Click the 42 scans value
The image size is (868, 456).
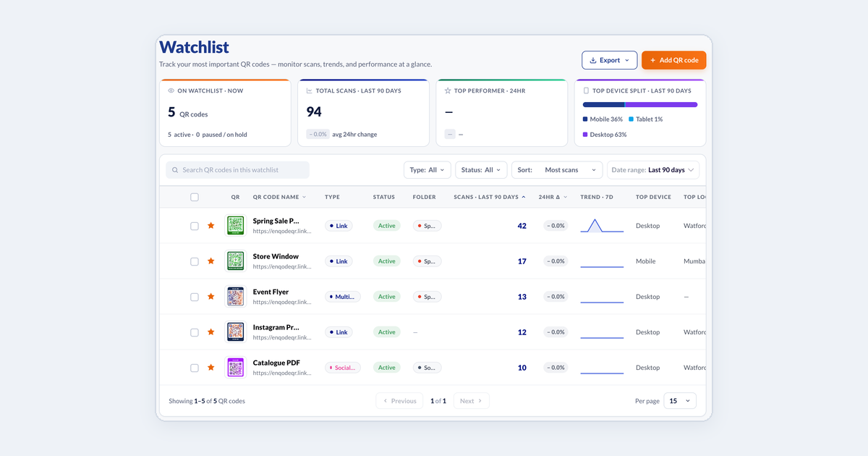[522, 226]
